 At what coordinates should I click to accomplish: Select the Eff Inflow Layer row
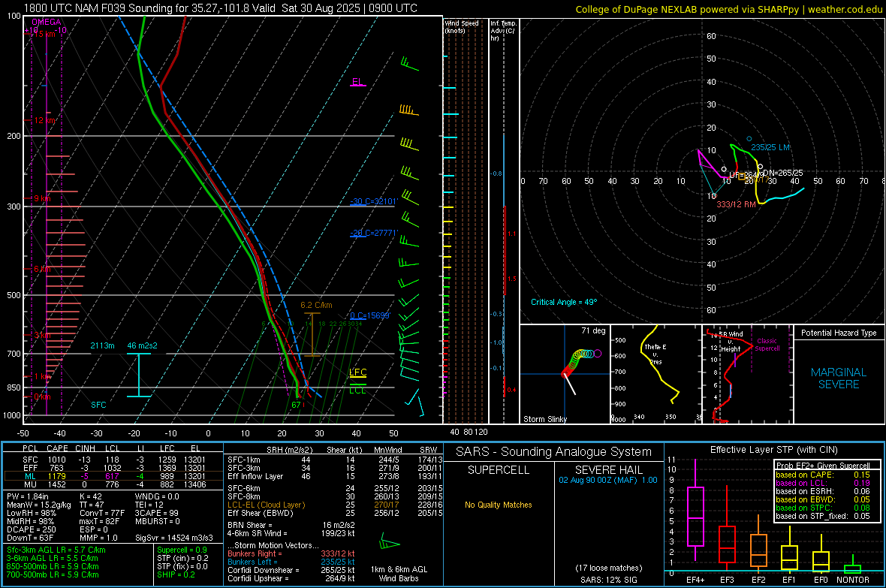(x=335, y=476)
